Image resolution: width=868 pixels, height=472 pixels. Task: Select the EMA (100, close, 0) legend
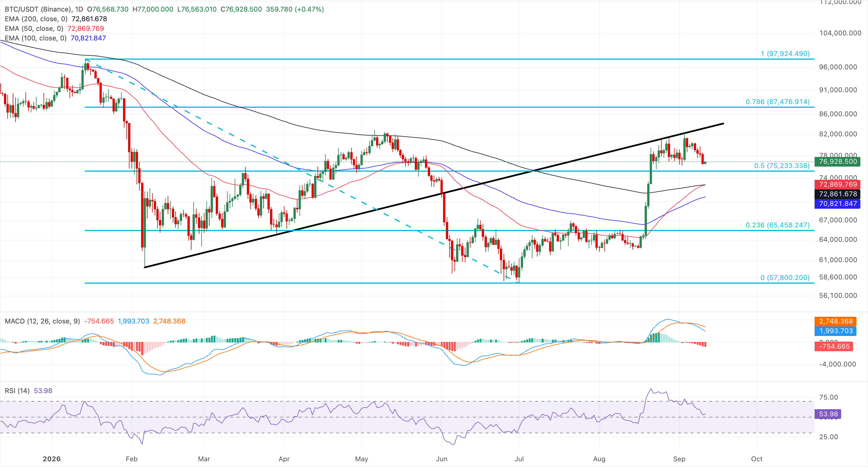(x=36, y=38)
